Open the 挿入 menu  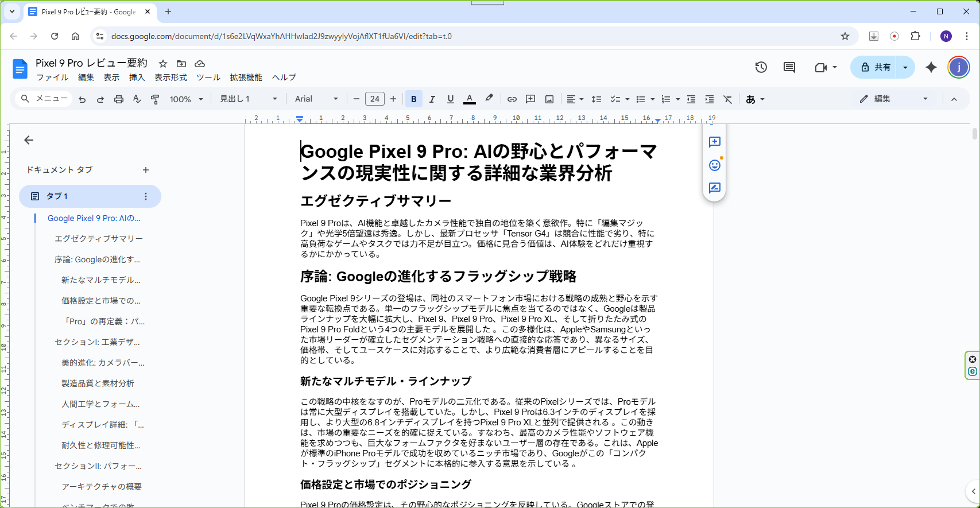tap(137, 77)
